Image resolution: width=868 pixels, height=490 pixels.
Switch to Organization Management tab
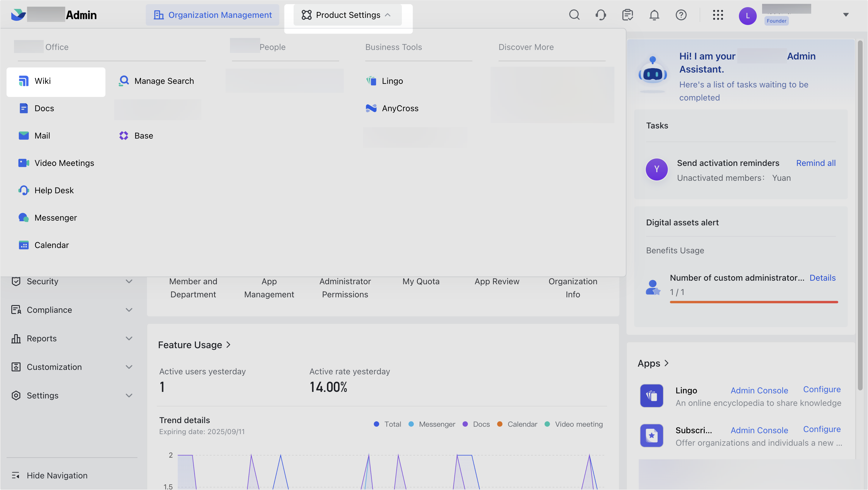(x=212, y=15)
